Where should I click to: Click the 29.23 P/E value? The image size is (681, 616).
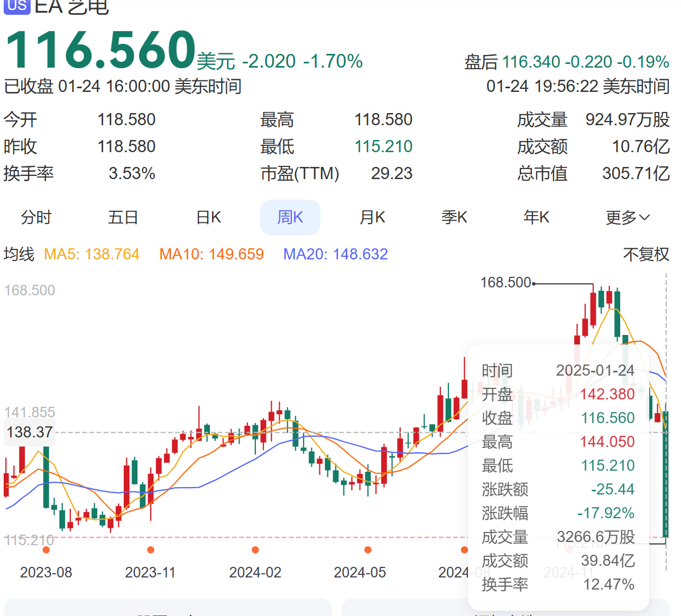pyautogui.click(x=392, y=173)
